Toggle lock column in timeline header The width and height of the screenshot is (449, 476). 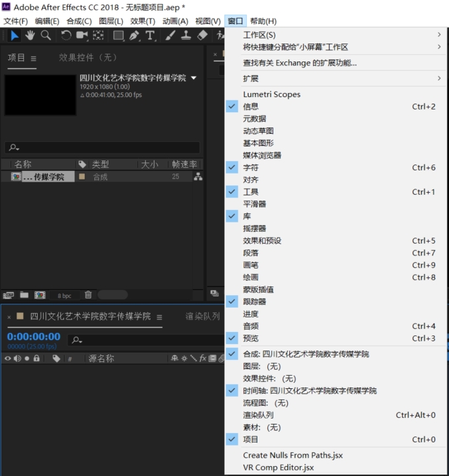point(36,358)
